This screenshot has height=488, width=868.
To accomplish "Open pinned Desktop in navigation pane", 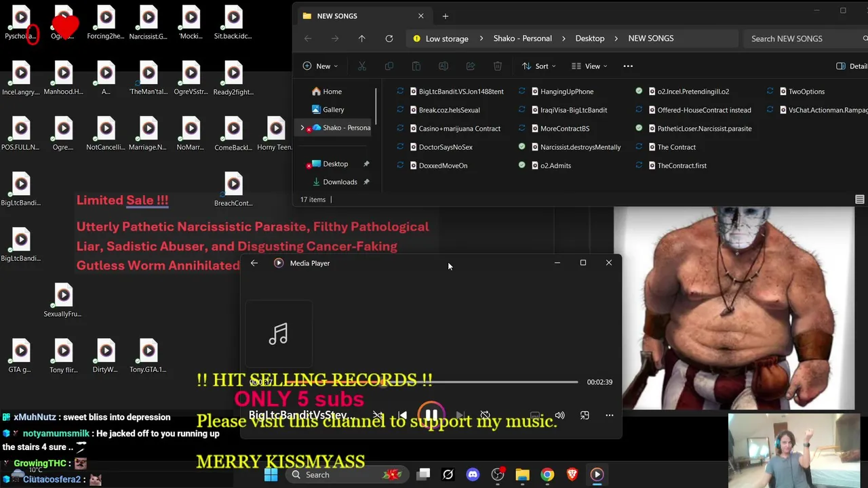I will pyautogui.click(x=336, y=164).
